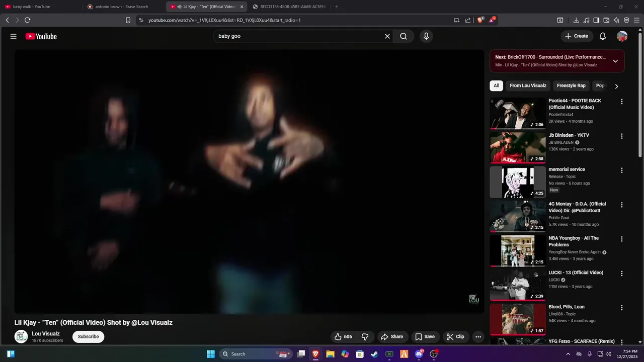
Task: Switch to the 8FCD31F8 tab
Action: point(289,7)
